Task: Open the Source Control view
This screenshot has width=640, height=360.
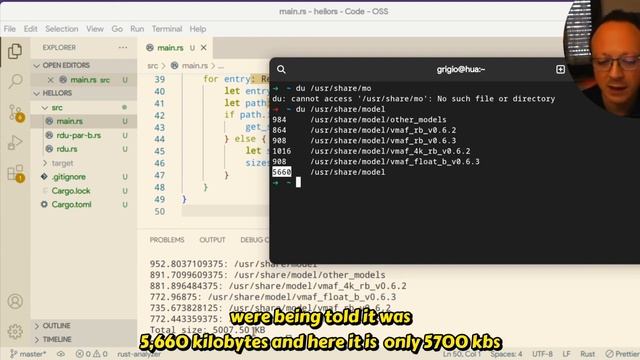Action: coord(16,113)
